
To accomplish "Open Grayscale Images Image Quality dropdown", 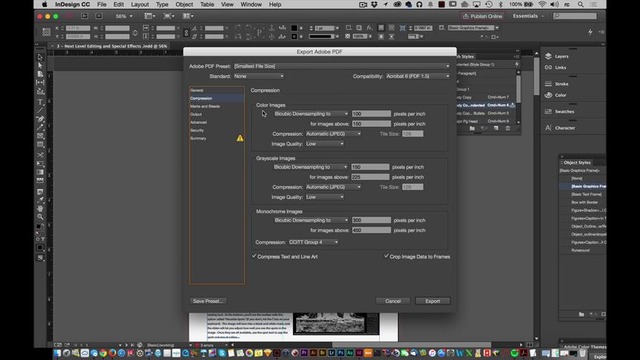I will tap(324, 197).
